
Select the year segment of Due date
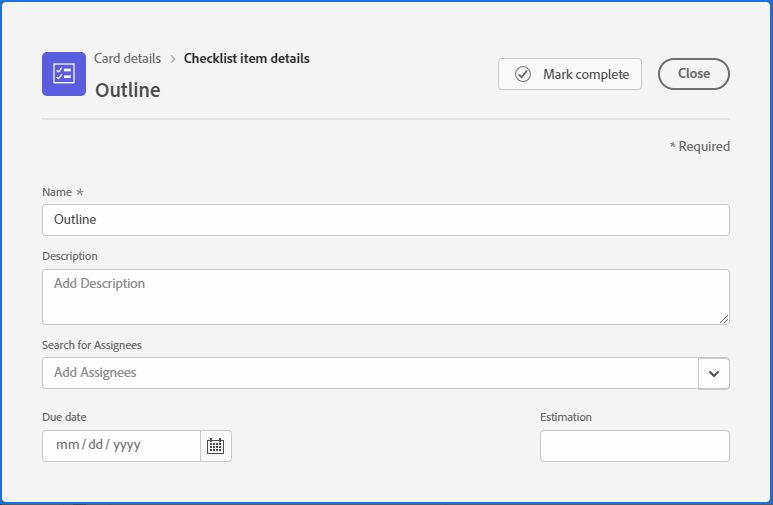pos(126,446)
